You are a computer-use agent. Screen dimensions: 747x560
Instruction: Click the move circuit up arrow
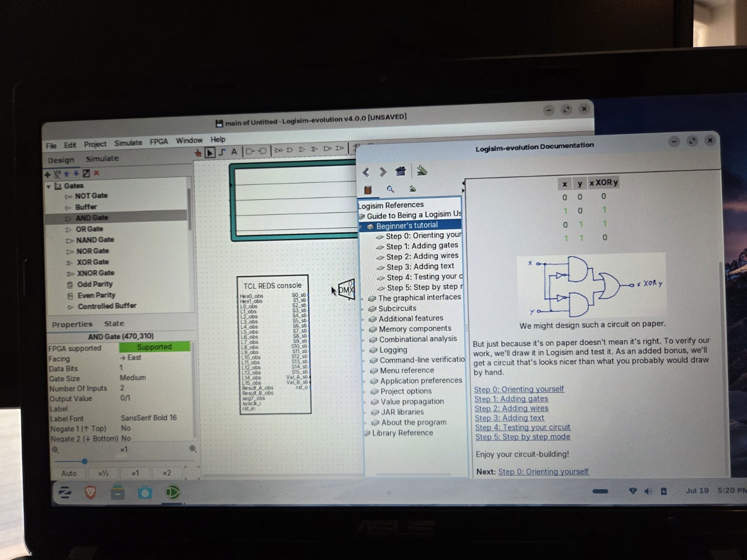67,174
